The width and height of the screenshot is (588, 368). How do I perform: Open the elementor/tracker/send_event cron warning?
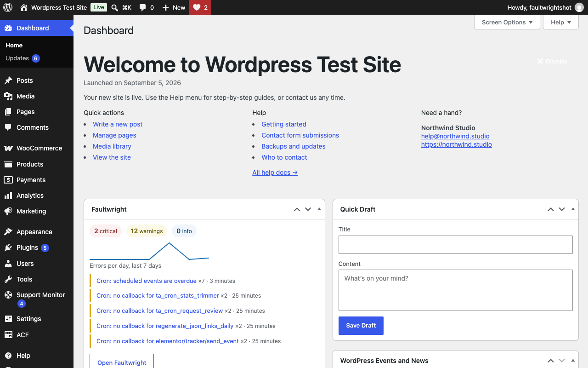168,341
